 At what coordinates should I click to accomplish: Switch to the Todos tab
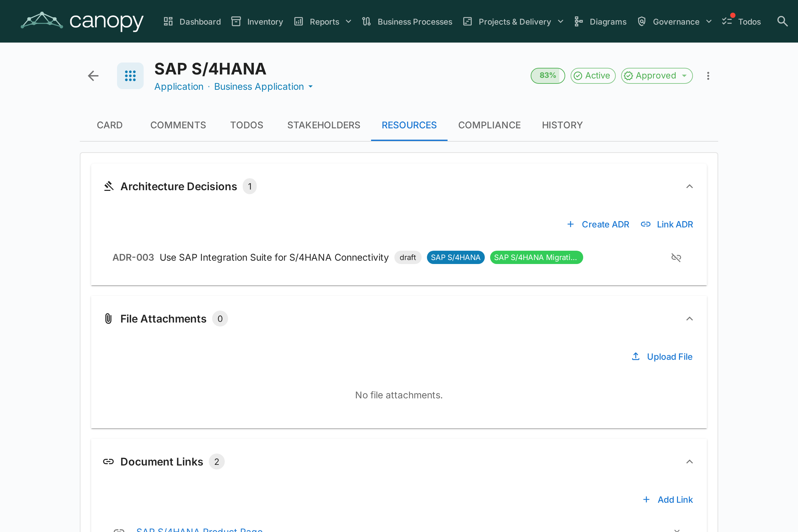coord(247,125)
